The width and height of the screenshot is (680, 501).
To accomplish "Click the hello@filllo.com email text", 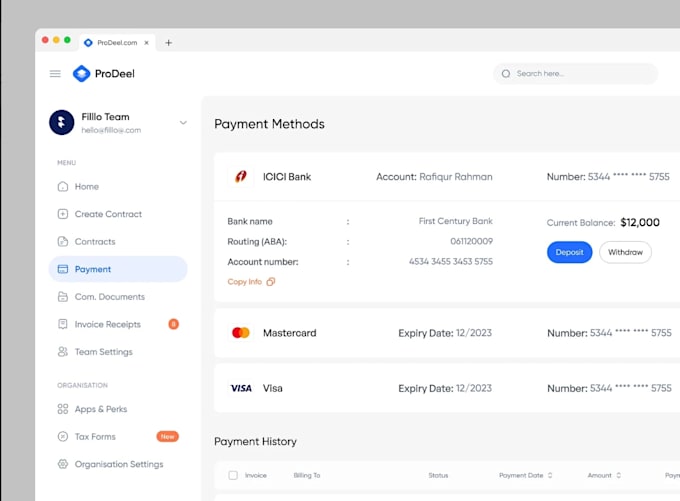I will coord(111,130).
